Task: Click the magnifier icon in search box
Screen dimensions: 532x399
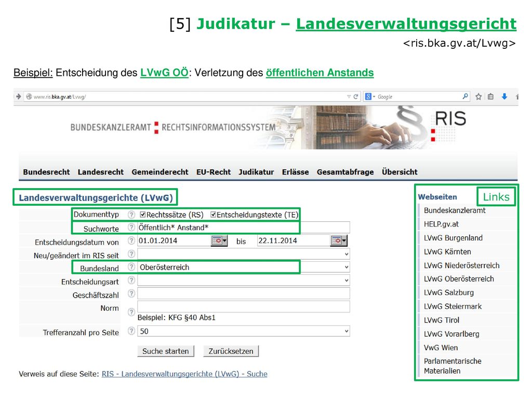Action: (x=465, y=96)
